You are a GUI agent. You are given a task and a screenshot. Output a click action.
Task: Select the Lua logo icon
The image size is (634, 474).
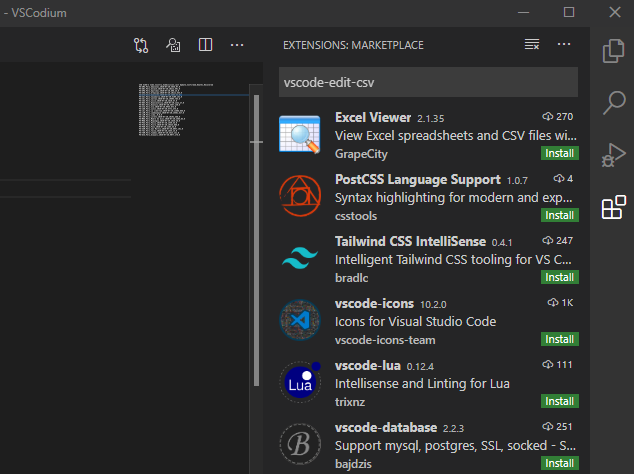click(x=300, y=382)
